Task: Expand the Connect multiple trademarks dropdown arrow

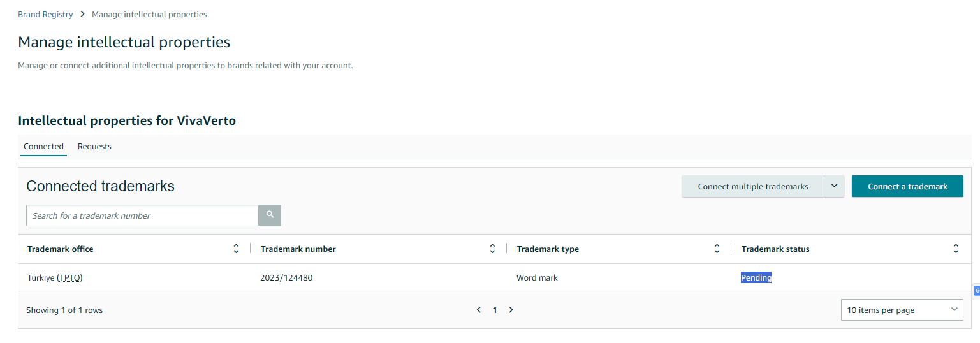Action: [x=834, y=186]
